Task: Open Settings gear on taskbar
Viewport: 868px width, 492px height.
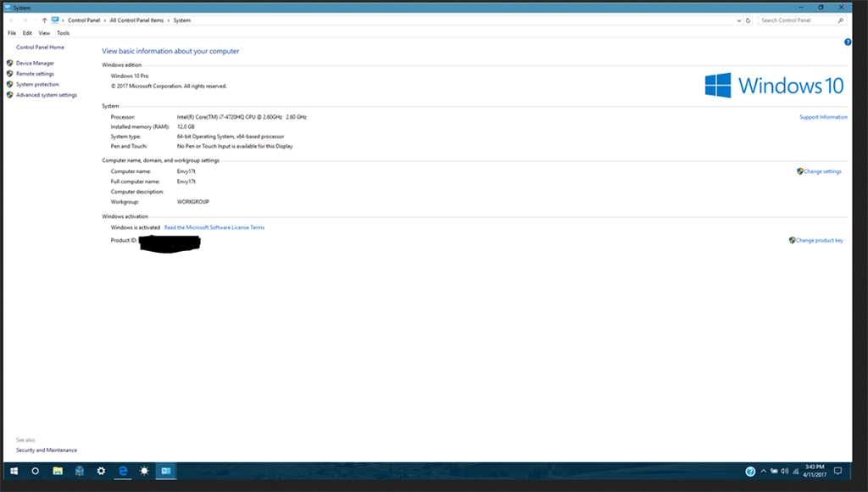Action: pos(101,471)
